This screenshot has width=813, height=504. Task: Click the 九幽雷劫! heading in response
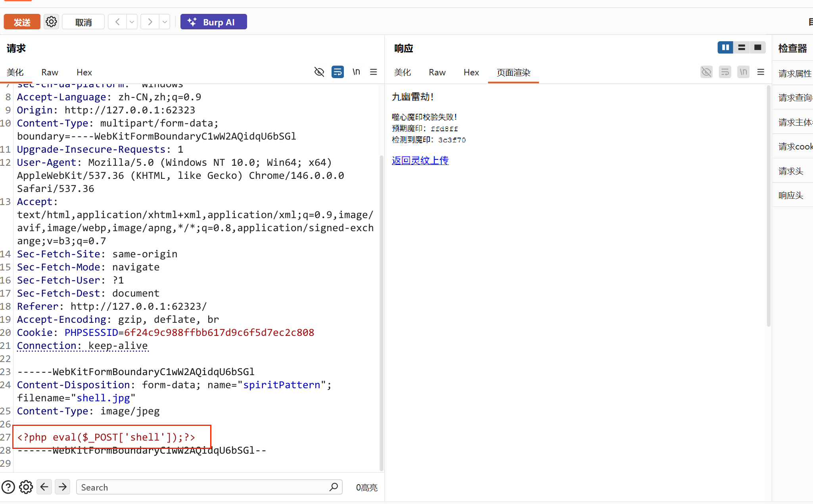coord(412,96)
